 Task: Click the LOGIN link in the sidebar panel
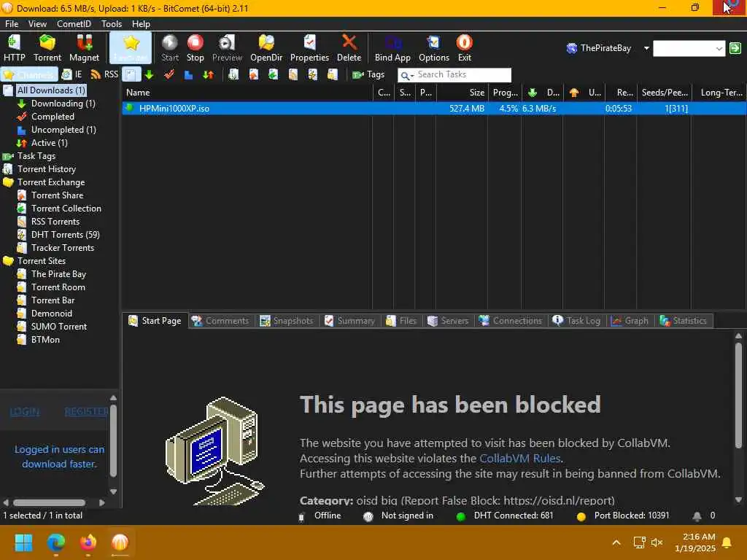click(x=24, y=411)
